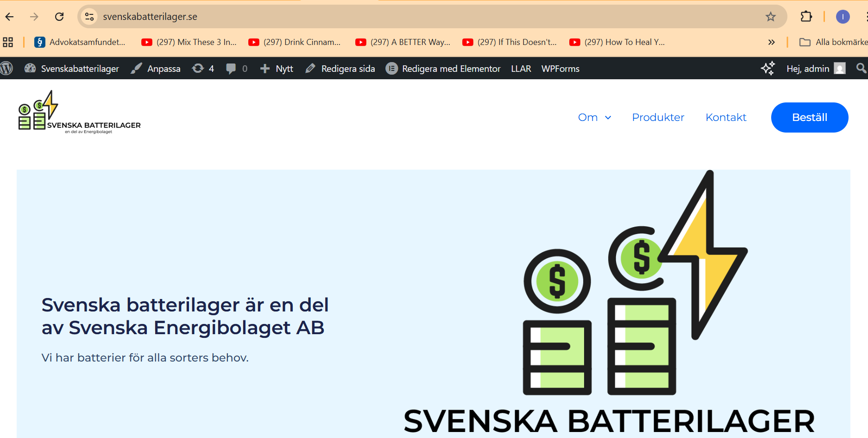The image size is (868, 438).
Task: Click the admin bar search magnifier
Action: [861, 69]
